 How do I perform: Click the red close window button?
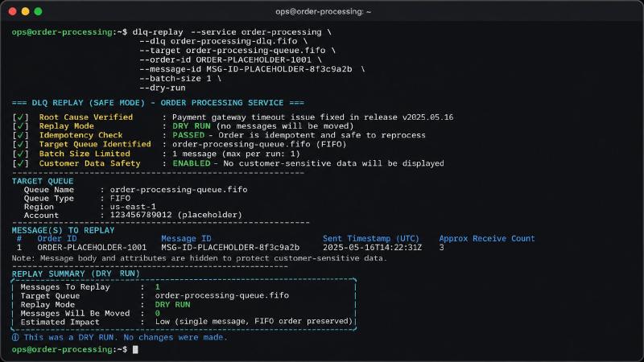(12, 11)
